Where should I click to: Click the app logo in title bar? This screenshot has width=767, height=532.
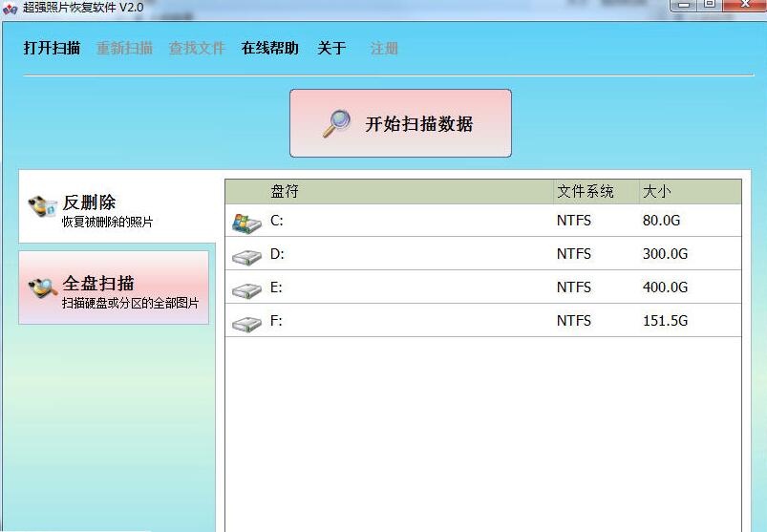(x=10, y=9)
